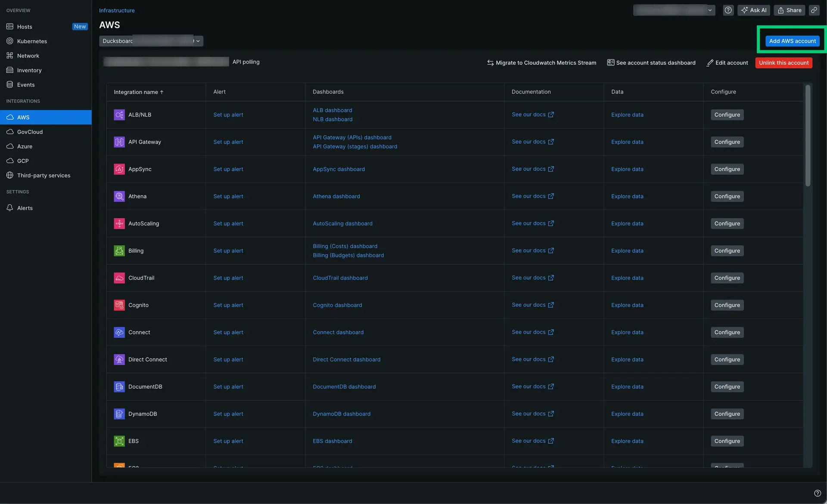The height and width of the screenshot is (504, 827).
Task: Expand the Ducksboard account dropdown
Action: 151,41
